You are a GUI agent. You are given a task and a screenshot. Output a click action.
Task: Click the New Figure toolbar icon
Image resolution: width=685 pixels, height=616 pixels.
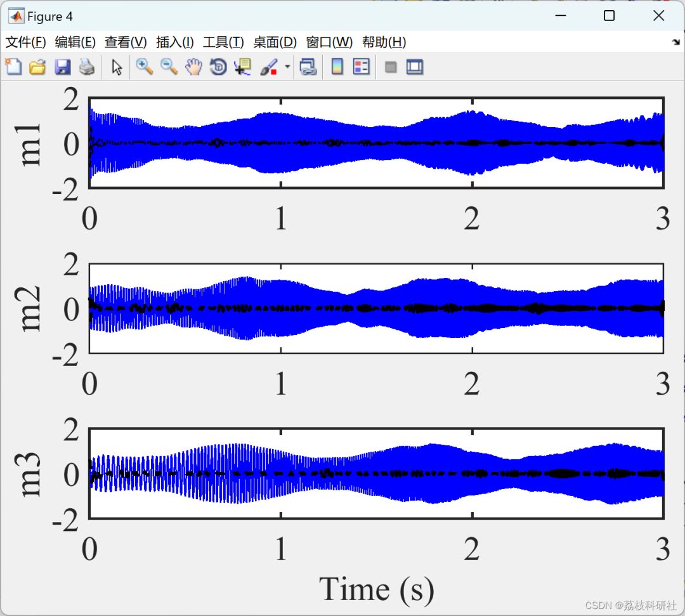(13, 67)
